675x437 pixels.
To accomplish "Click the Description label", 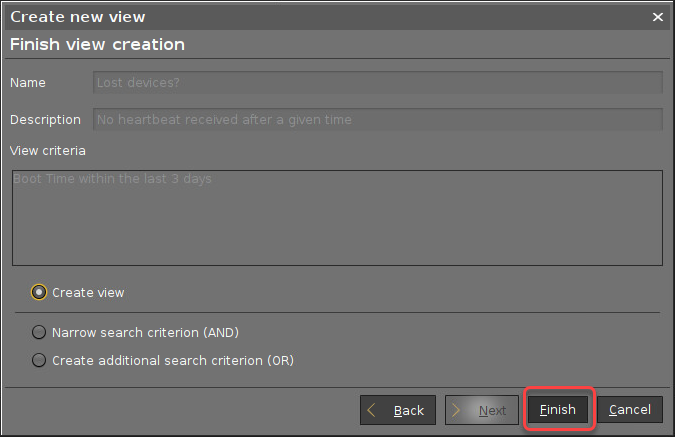I will (x=45, y=120).
